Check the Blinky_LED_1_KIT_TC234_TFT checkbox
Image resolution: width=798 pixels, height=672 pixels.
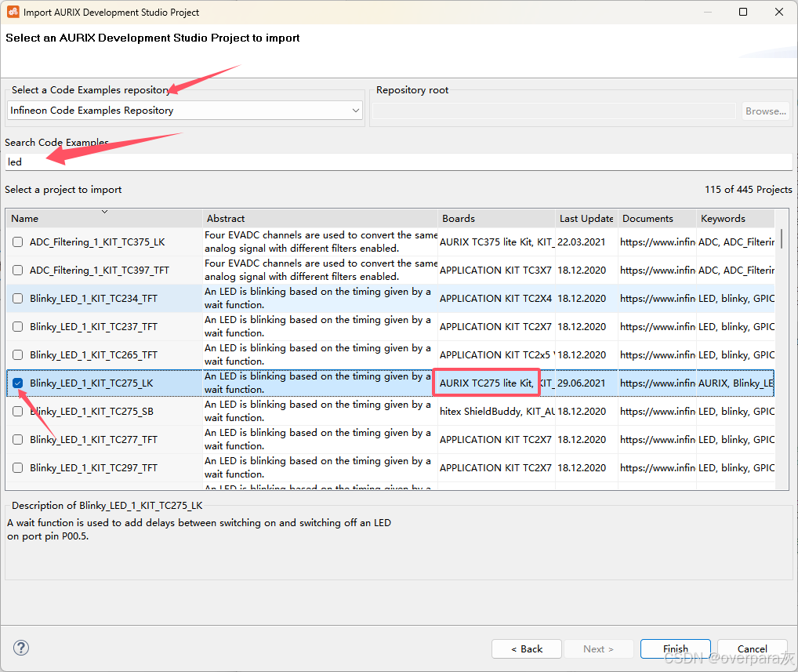pos(18,298)
